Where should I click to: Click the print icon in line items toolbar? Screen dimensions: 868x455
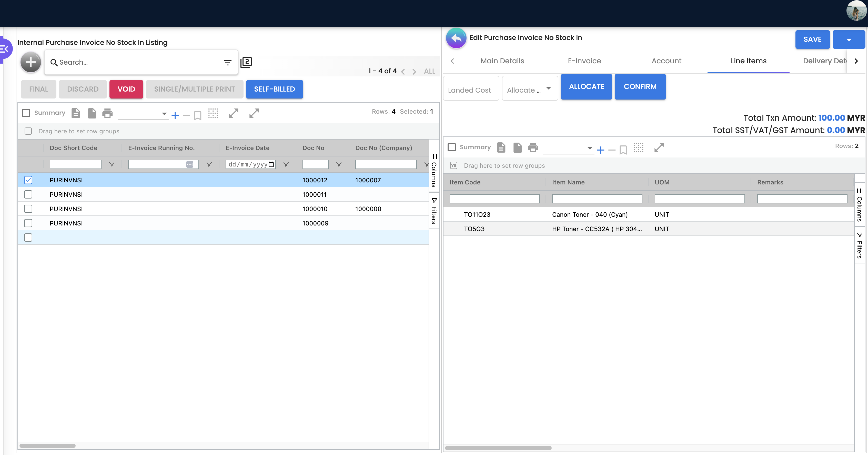tap(533, 148)
